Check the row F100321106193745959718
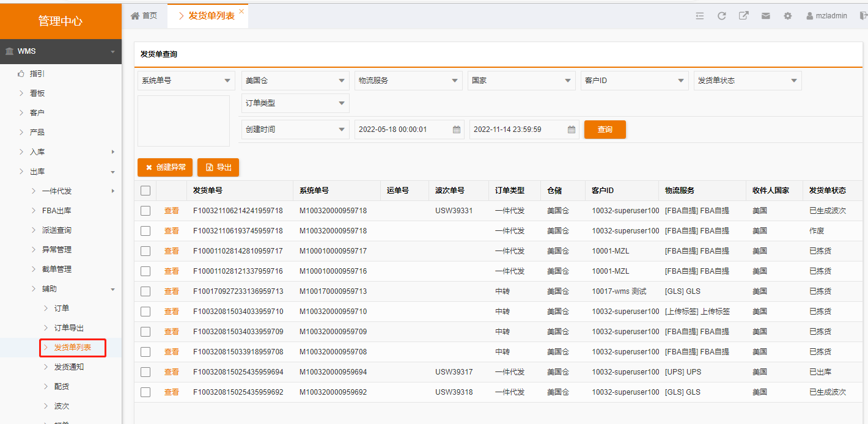868x424 pixels. coord(145,231)
